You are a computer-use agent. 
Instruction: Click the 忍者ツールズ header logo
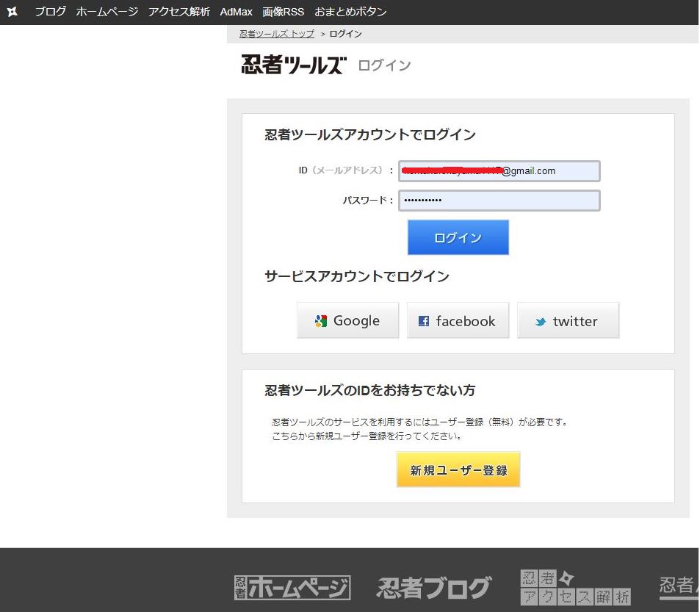pyautogui.click(x=294, y=65)
